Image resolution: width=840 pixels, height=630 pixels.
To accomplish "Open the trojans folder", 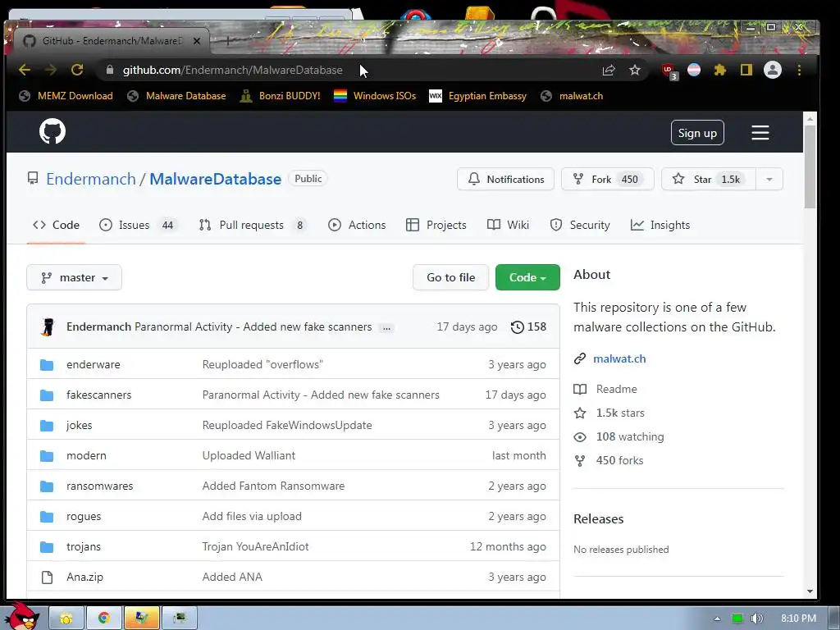I will pyautogui.click(x=84, y=547).
